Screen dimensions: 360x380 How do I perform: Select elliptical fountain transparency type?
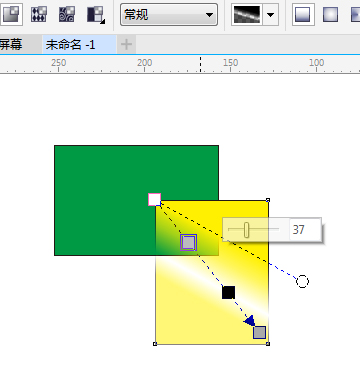[330, 14]
